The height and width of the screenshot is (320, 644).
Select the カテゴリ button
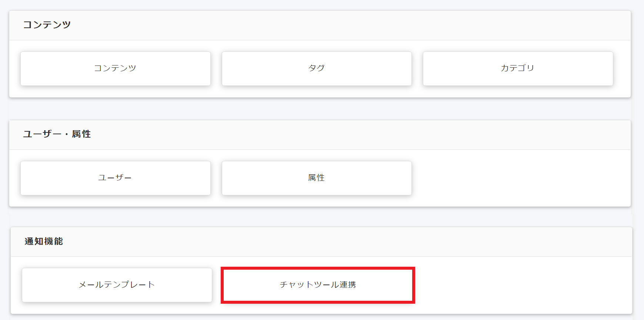point(518,68)
